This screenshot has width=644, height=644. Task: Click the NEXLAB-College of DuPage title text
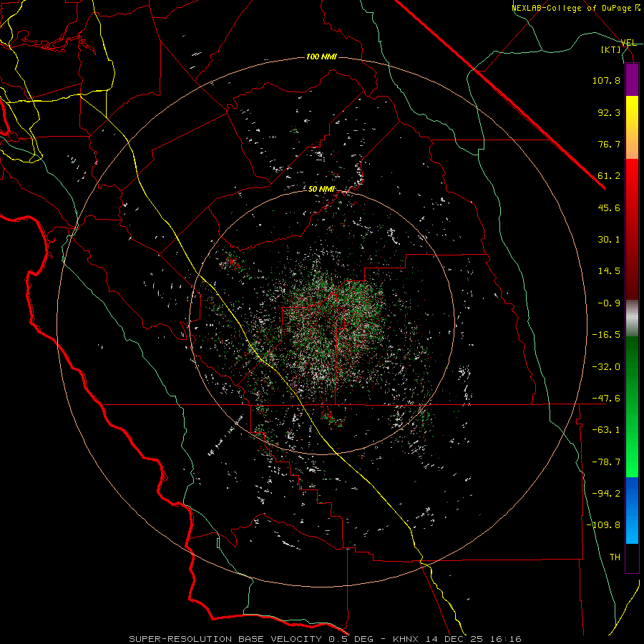coord(576,8)
